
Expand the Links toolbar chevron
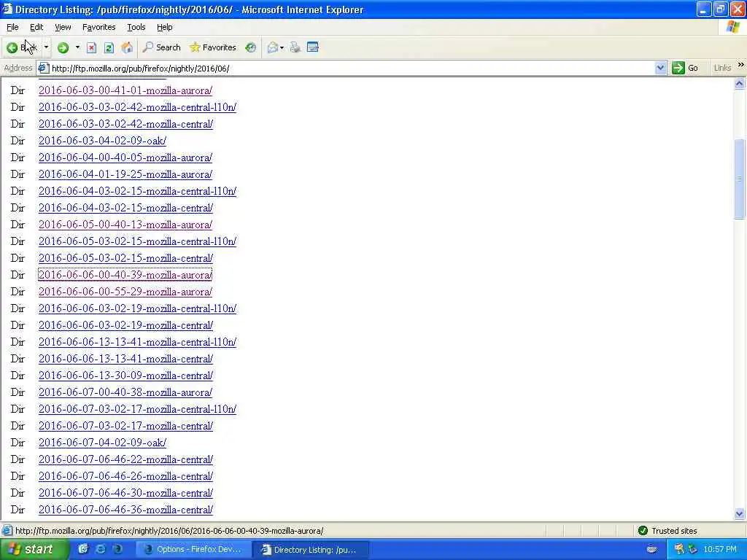pos(741,65)
